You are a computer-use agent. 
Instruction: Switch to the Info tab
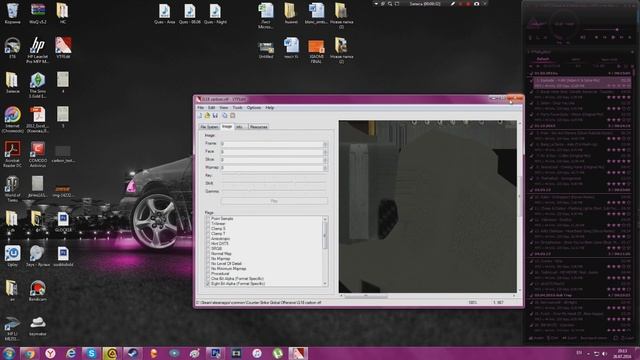pos(240,127)
